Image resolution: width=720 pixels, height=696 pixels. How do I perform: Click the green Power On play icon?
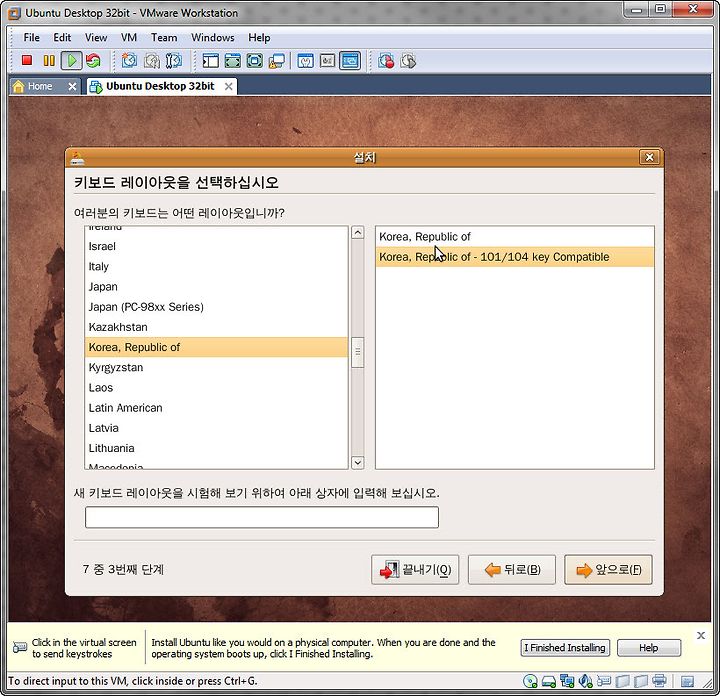coord(72,61)
